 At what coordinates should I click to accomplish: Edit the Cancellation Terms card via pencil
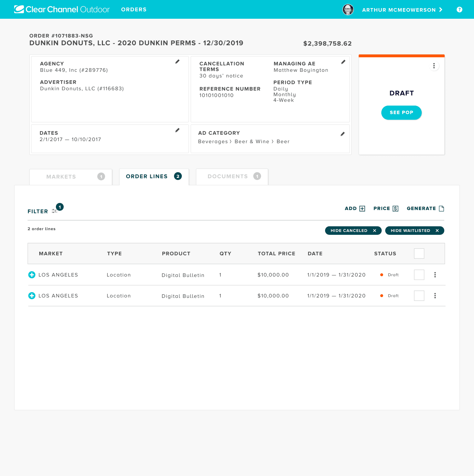pyautogui.click(x=343, y=62)
